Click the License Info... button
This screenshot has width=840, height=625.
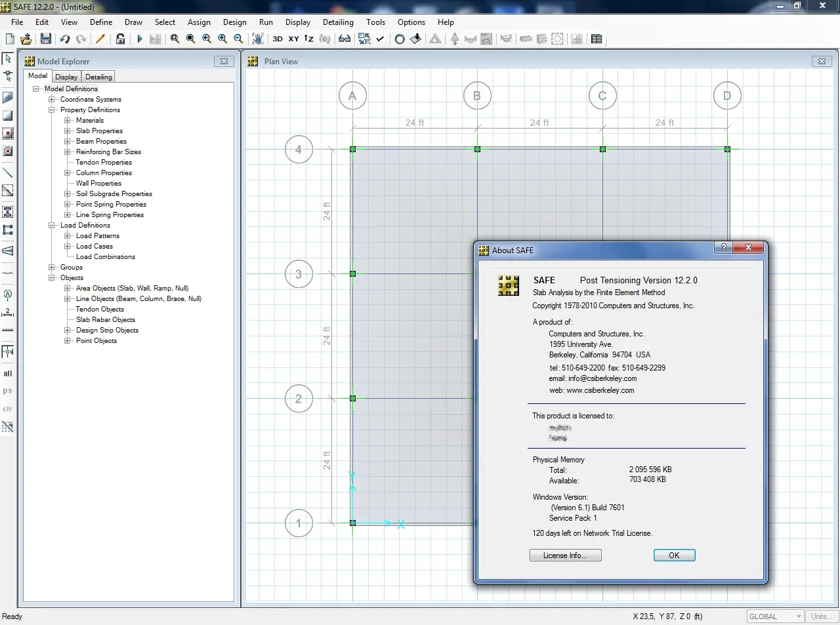click(x=565, y=555)
